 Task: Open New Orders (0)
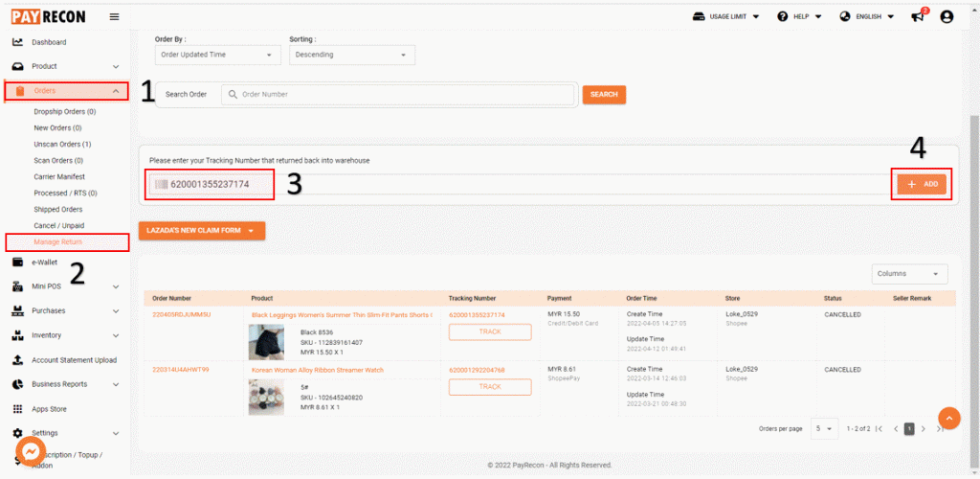tap(57, 128)
